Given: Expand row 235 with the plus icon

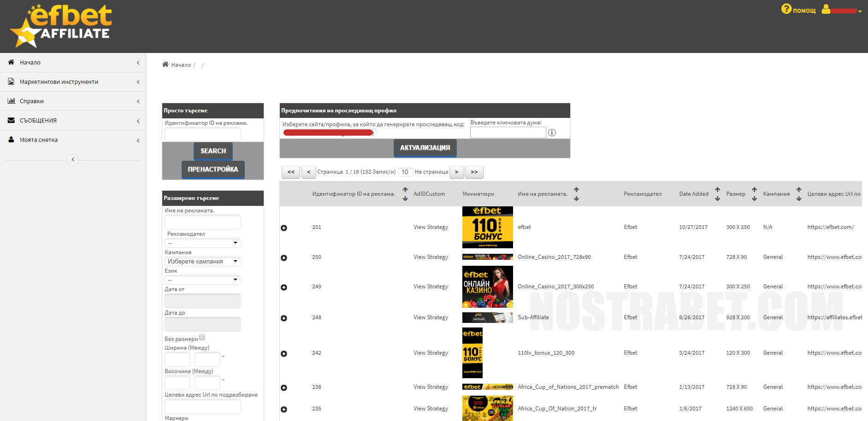Looking at the screenshot, I should pyautogui.click(x=284, y=409).
